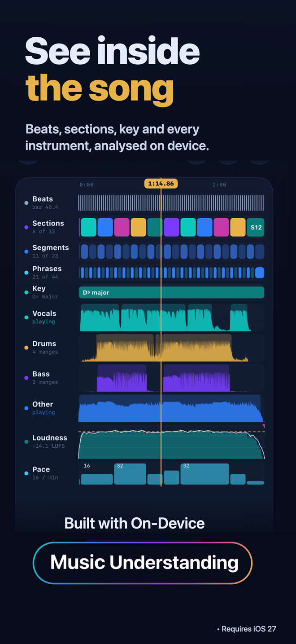This screenshot has height=644, width=296.
Task: Click the Pace track name
Action: (x=41, y=469)
